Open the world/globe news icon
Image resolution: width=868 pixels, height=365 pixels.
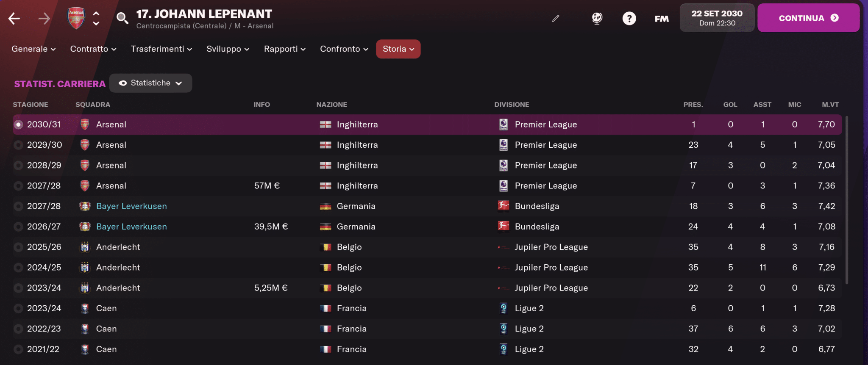[x=597, y=18]
